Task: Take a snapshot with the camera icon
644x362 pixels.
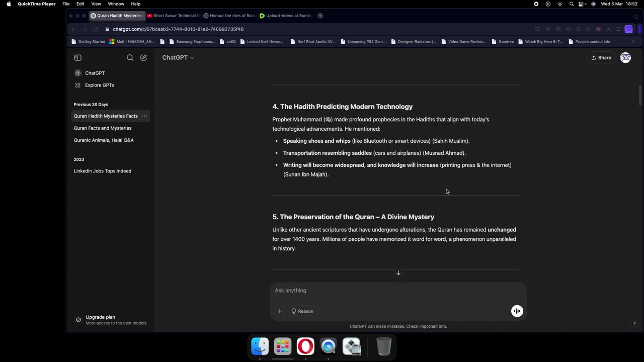Action: click(x=568, y=29)
